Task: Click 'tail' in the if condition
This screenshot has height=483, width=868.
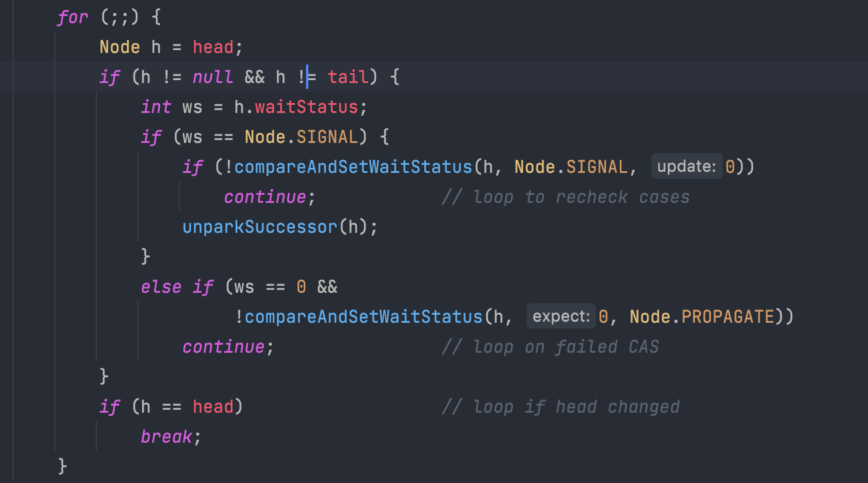Action: [x=348, y=77]
